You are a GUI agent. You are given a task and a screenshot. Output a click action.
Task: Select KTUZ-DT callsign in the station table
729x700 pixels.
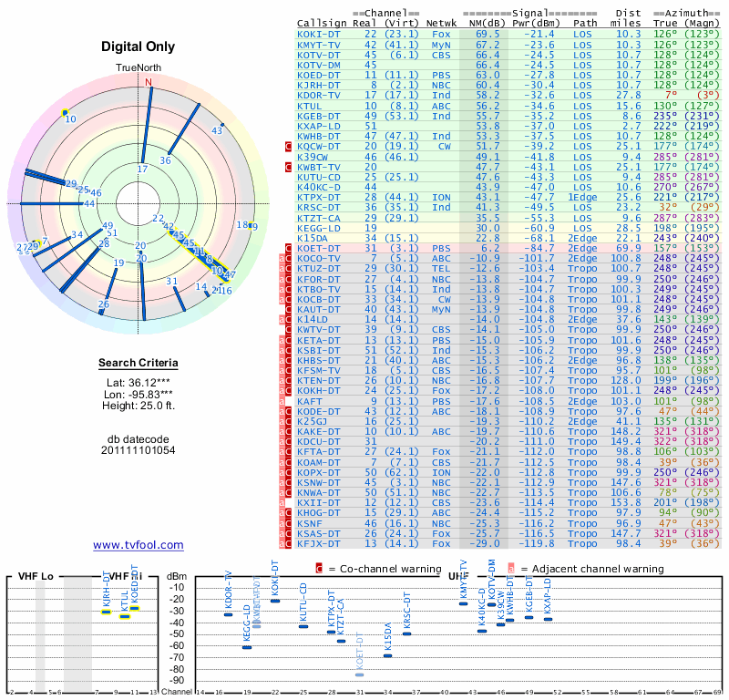pyautogui.click(x=319, y=269)
